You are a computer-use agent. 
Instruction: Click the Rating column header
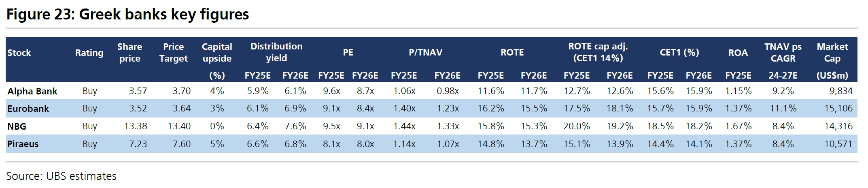pos(89,53)
